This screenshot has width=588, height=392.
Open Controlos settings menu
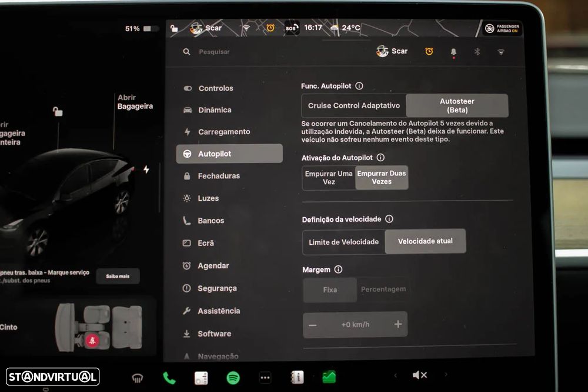229,88
